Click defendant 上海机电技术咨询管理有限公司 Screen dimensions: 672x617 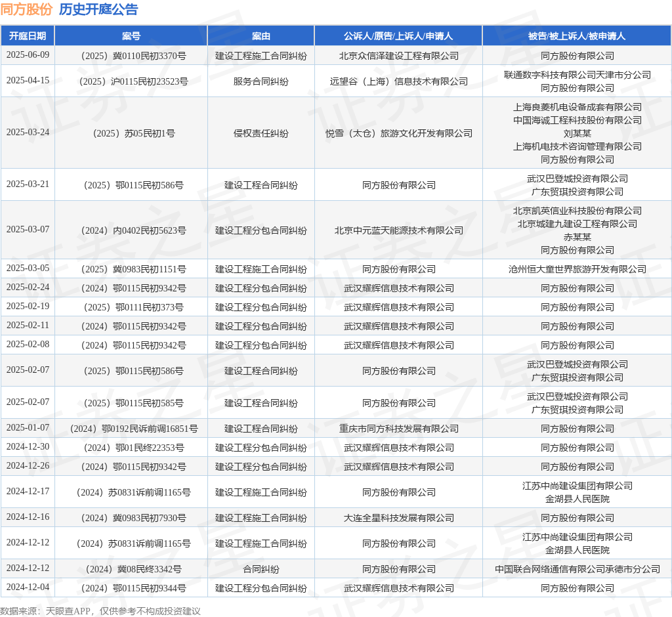coord(577,146)
